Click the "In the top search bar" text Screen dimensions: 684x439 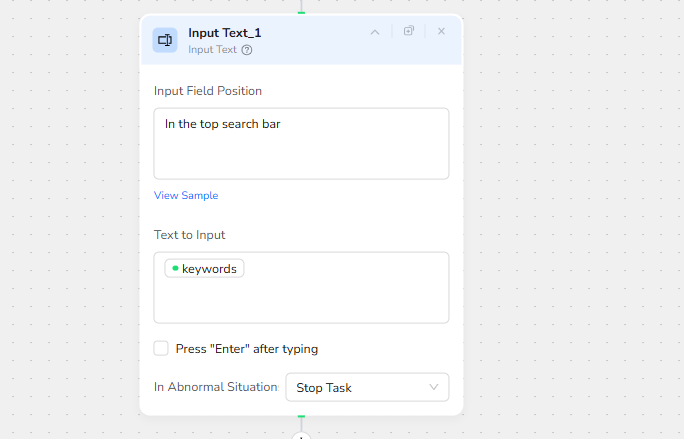pyautogui.click(x=222, y=125)
